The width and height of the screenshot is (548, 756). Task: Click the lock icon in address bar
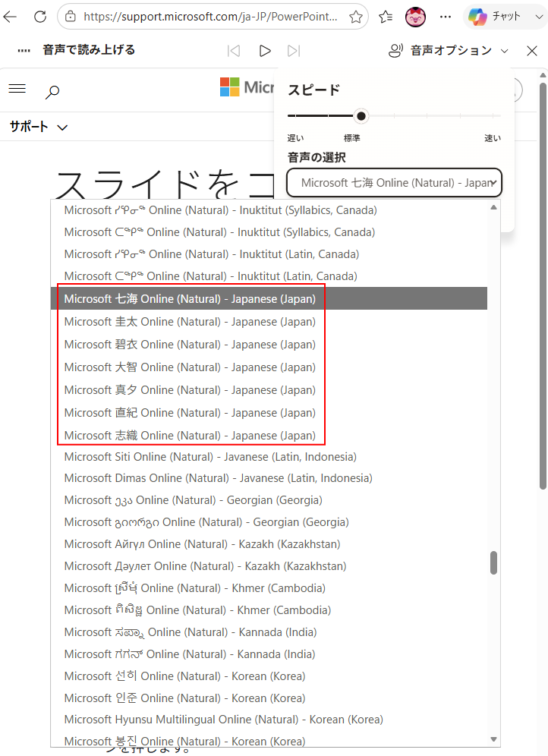coord(71,17)
